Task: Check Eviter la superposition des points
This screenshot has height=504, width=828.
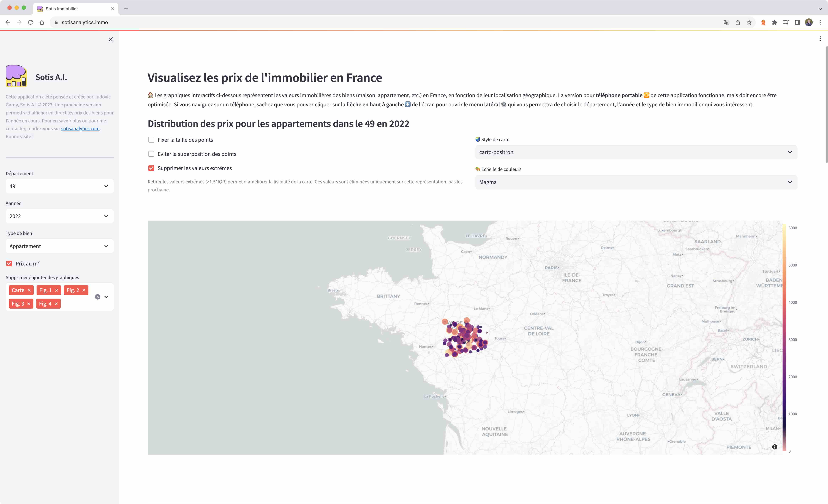Action: (151, 154)
